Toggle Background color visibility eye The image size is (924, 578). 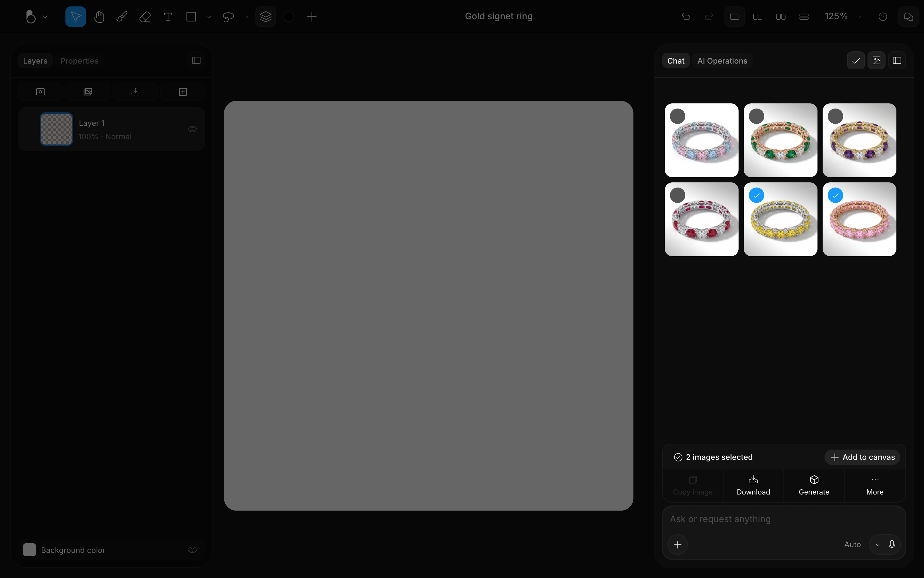[x=193, y=550]
